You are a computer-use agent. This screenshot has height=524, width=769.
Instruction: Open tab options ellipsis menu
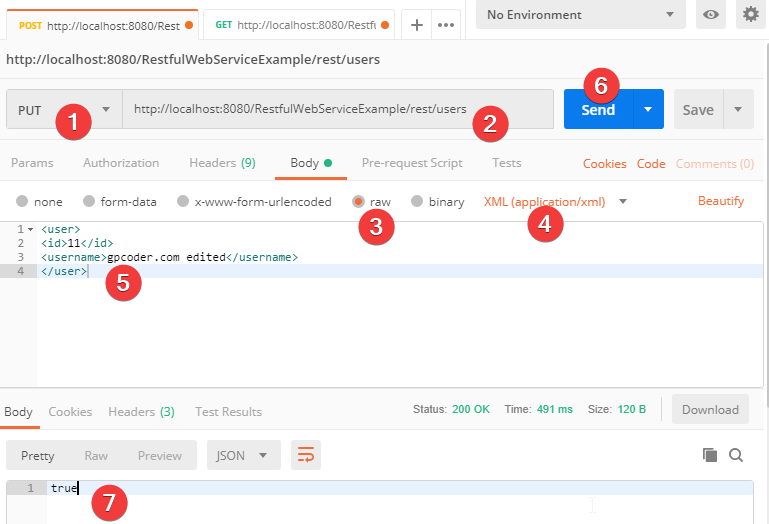tap(446, 25)
